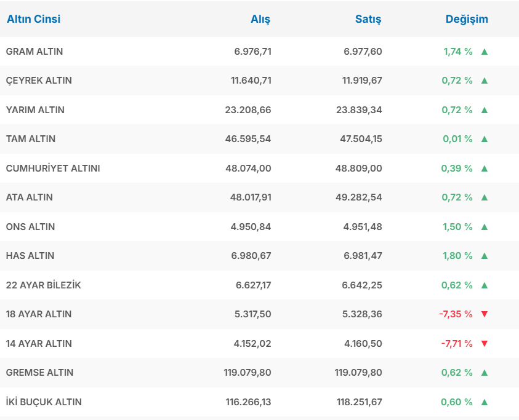Click the up arrow beside ONS ALTIN change

tap(484, 227)
